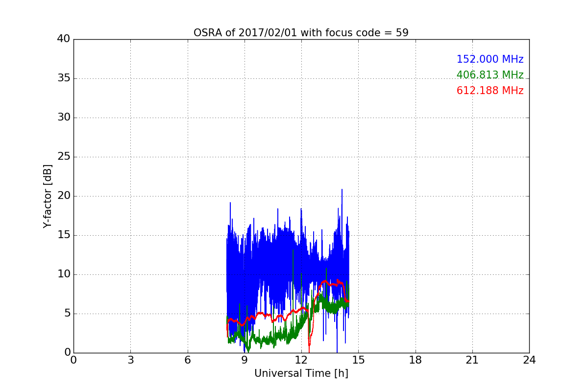Image resolution: width=588 pixels, height=392 pixels.
Task: Click x-axis tick label '18'
Action: [416, 360]
